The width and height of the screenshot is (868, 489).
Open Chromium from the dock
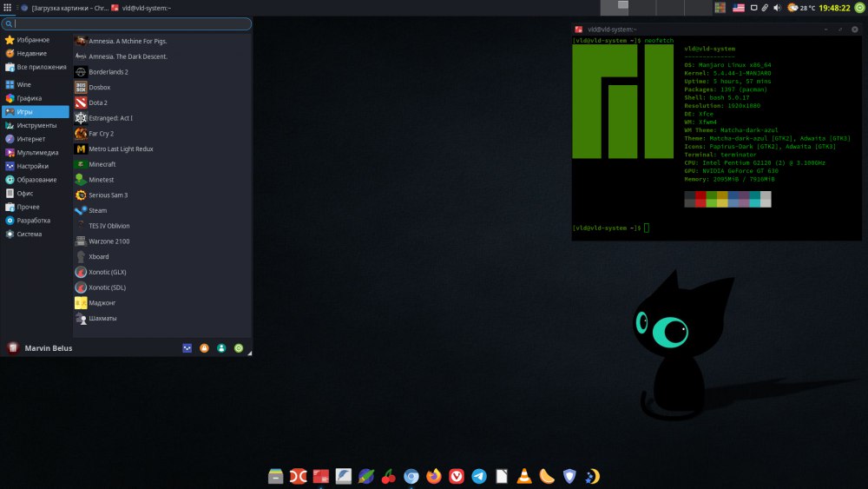point(411,476)
